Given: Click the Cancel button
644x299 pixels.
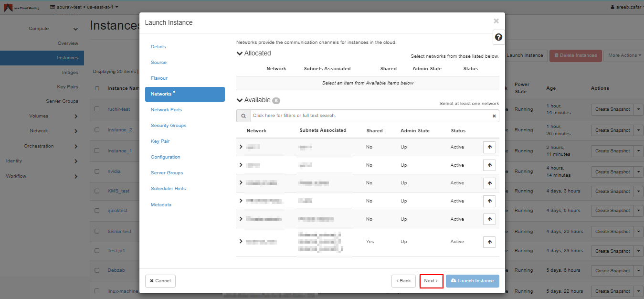Looking at the screenshot, I should coord(160,281).
